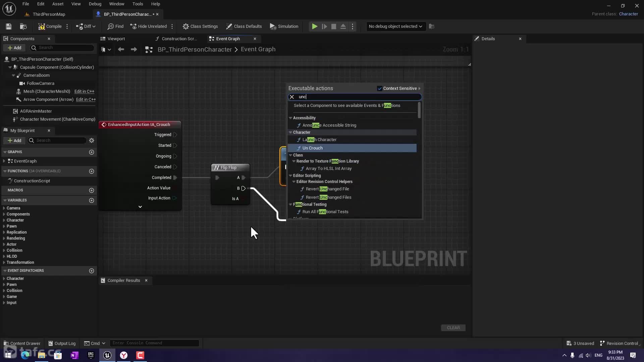Select the Un Crouch action
Image resolution: width=644 pixels, height=362 pixels.
pos(352,148)
